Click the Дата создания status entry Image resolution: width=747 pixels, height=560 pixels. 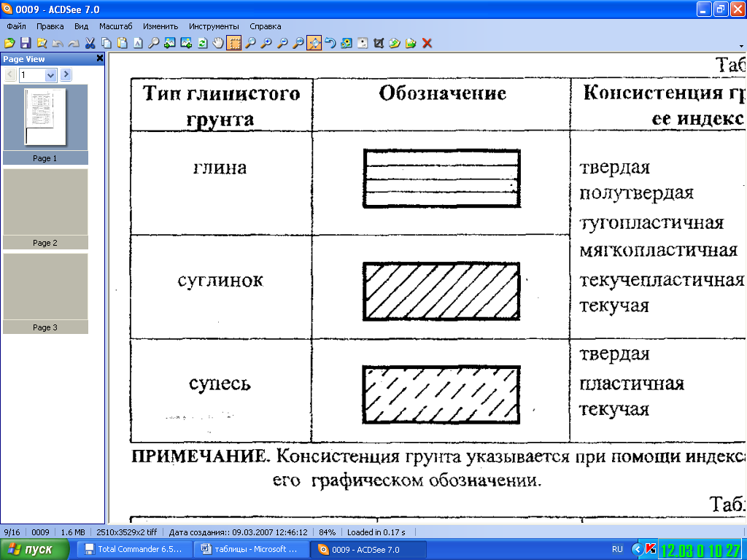239,532
